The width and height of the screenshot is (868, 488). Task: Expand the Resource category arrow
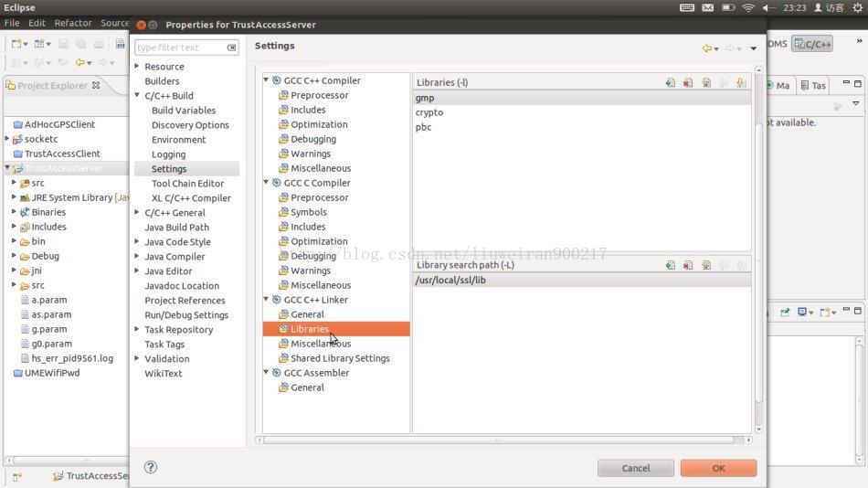pos(137,66)
